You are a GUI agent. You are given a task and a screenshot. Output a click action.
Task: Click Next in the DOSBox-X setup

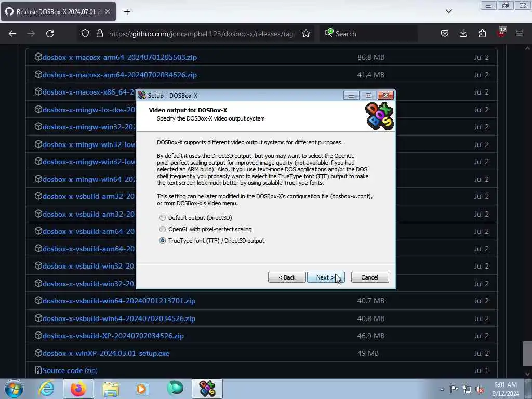[x=326, y=277]
